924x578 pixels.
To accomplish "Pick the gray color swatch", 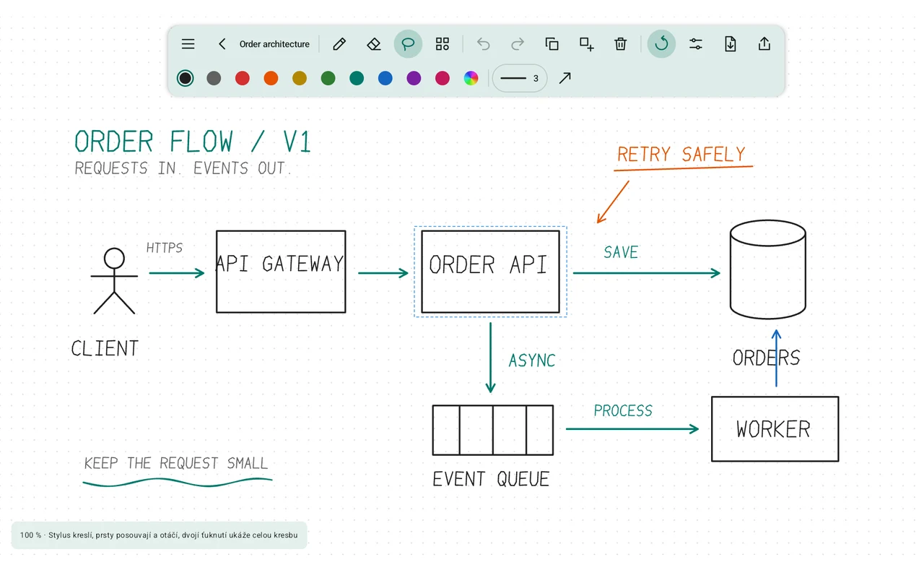I will (x=214, y=78).
